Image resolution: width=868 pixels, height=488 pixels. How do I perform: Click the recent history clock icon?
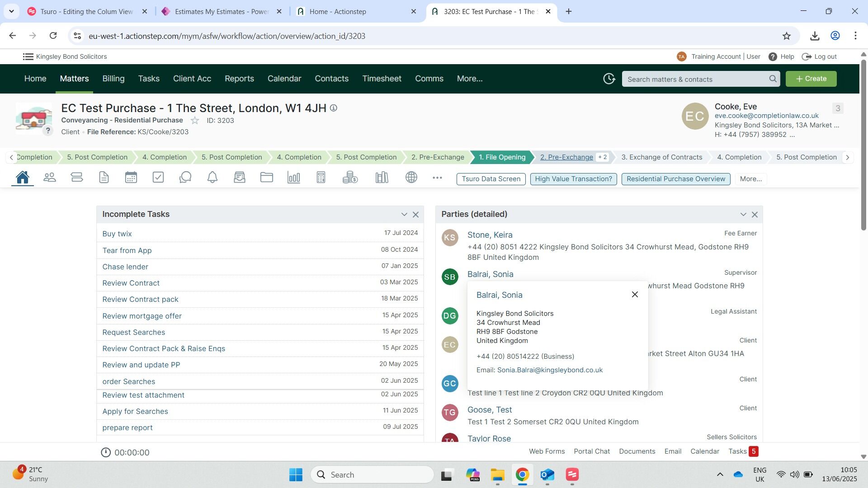tap(609, 79)
